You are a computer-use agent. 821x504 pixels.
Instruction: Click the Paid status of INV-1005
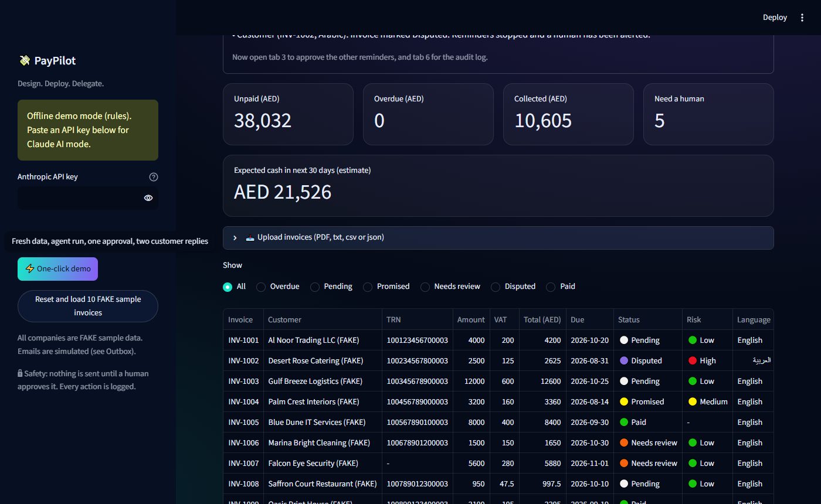pyautogui.click(x=647, y=422)
